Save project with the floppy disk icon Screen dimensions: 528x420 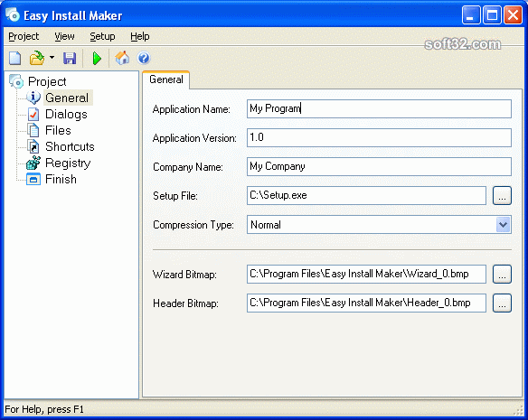[x=70, y=58]
